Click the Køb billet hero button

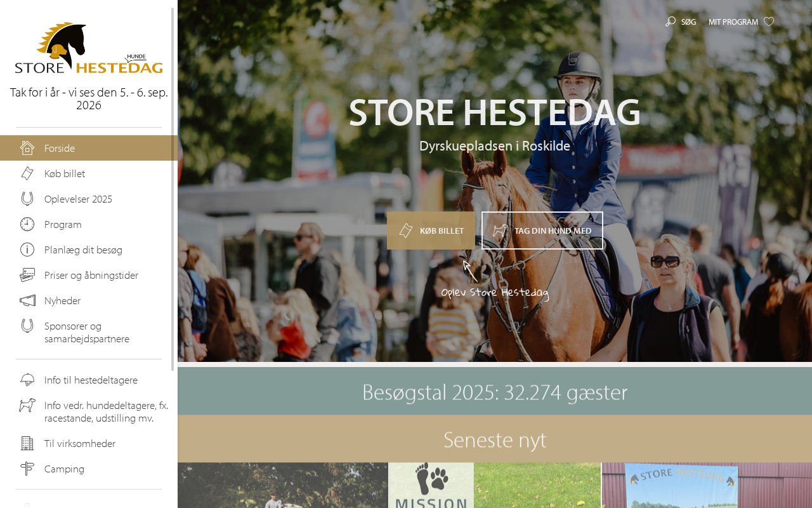pos(431,231)
